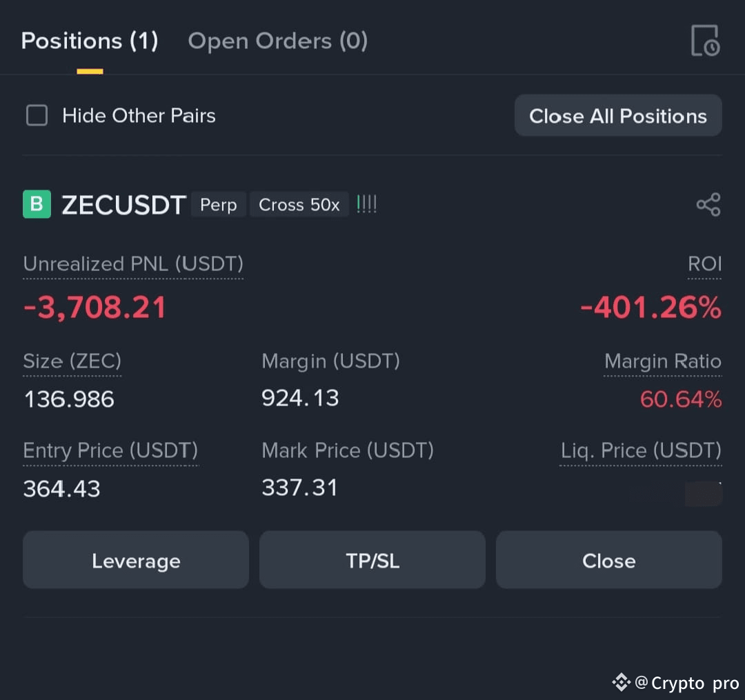Switch to the Positions (1) tab
The height and width of the screenshot is (700, 745).
pyautogui.click(x=89, y=41)
